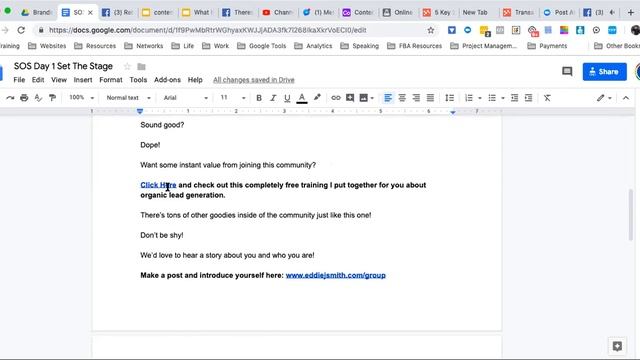
Task: Add a comment from toolbar icon
Action: point(350,98)
